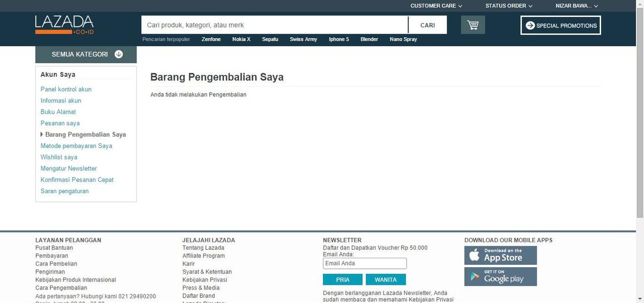Select popular search Blender

tap(369, 39)
